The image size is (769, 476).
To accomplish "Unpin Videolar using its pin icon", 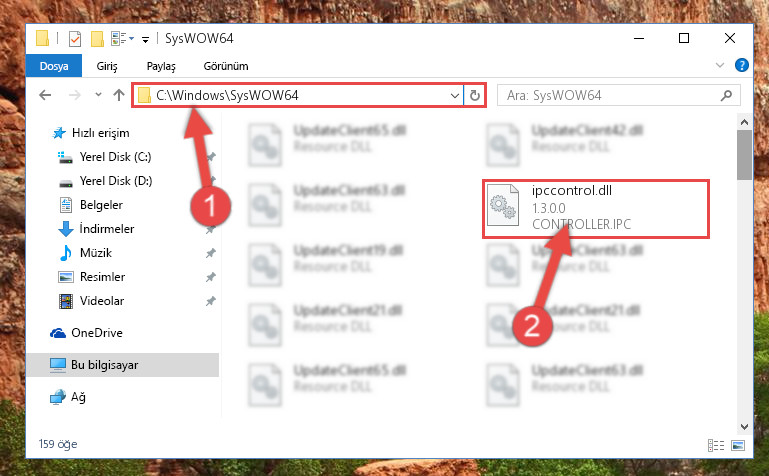I will [210, 301].
